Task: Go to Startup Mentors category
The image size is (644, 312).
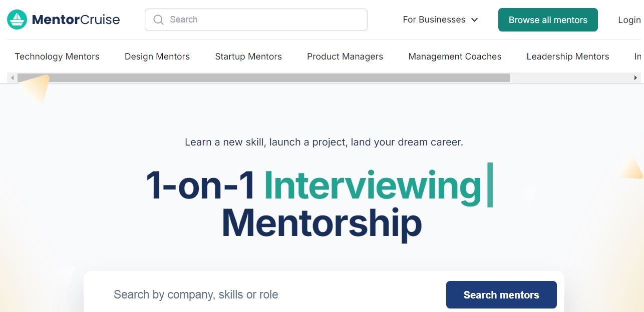Action: pos(248,56)
